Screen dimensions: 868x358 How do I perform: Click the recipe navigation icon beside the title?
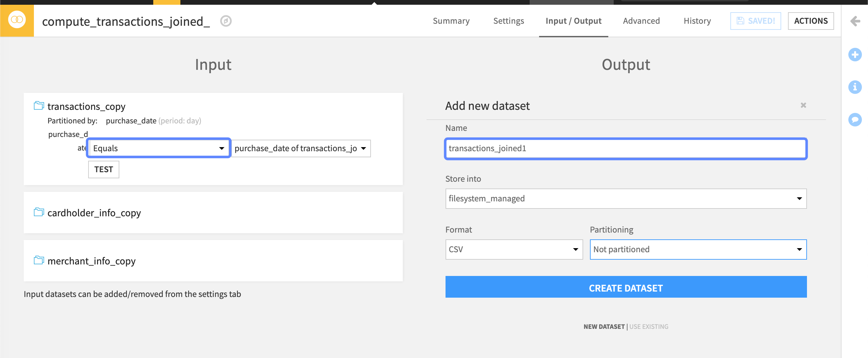pyautogui.click(x=226, y=21)
